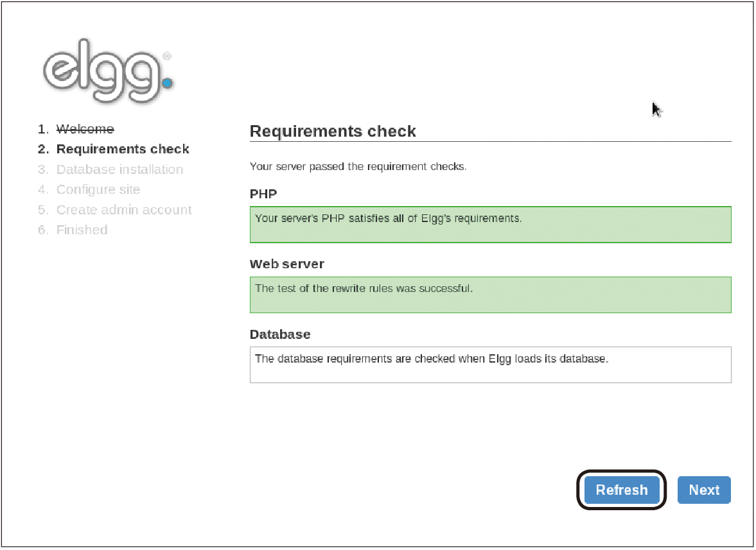756x550 pixels.
Task: Click the Database section heading
Action: (x=280, y=334)
